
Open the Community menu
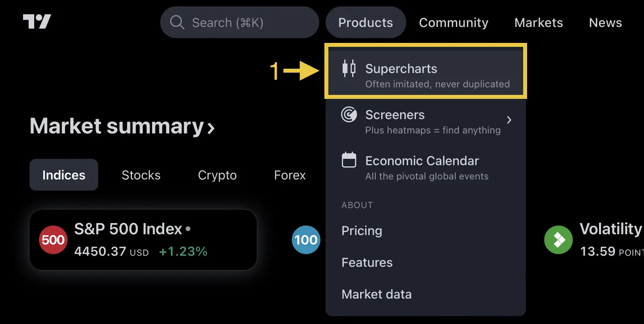[x=453, y=22]
